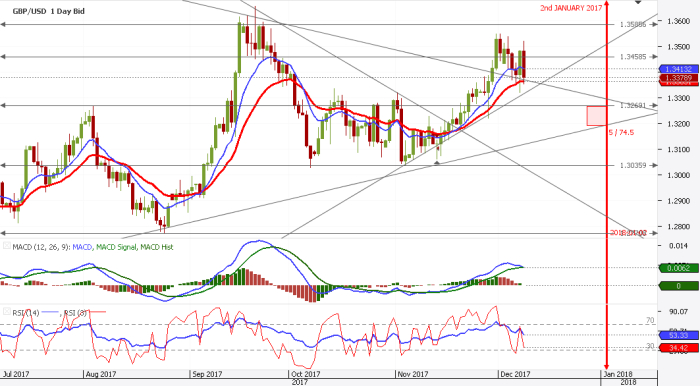This screenshot has height=386, width=700.
Task: Click the right arrow of the 1.32691 line
Action: coord(654,106)
